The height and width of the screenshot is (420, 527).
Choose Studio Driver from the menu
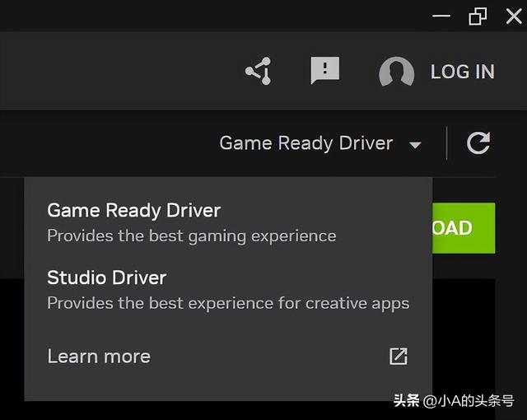coord(106,278)
